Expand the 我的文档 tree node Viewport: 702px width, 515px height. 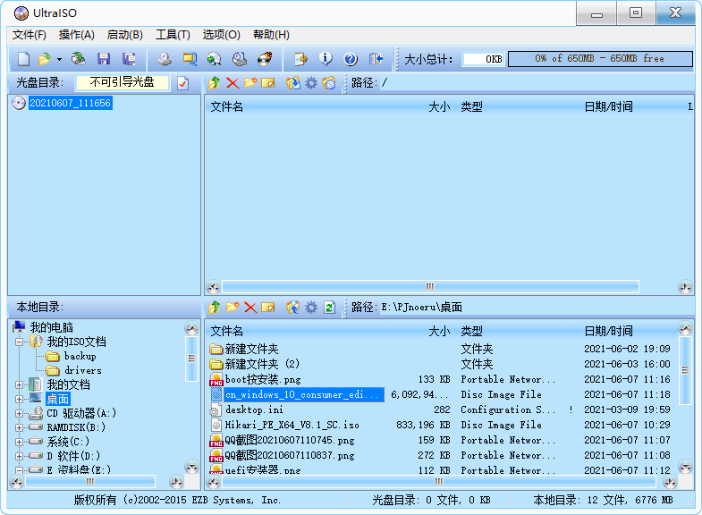[19, 385]
